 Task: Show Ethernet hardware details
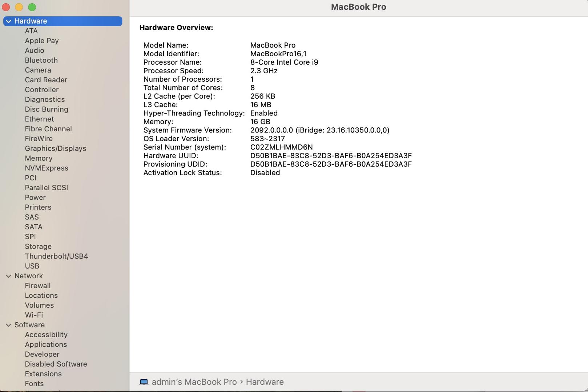click(x=39, y=119)
